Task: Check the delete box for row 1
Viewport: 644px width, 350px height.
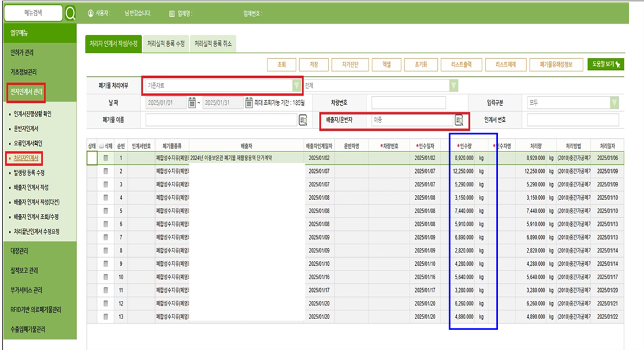Action: tap(106, 158)
